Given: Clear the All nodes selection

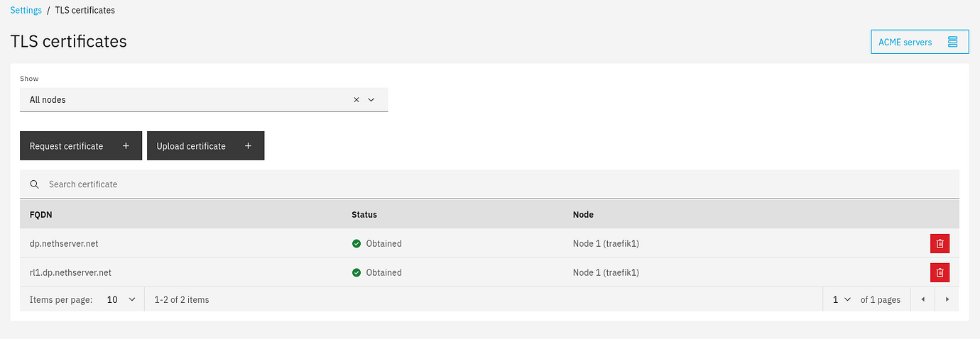Looking at the screenshot, I should 356,100.
